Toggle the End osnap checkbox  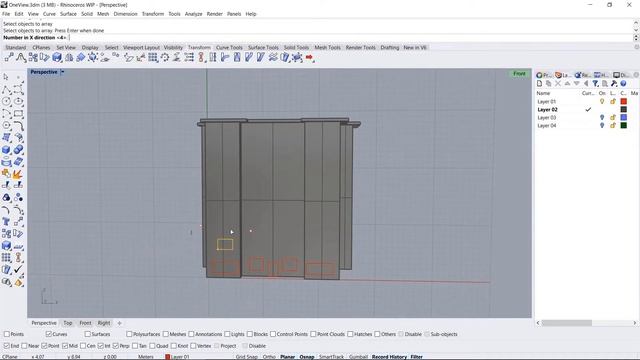7,346
